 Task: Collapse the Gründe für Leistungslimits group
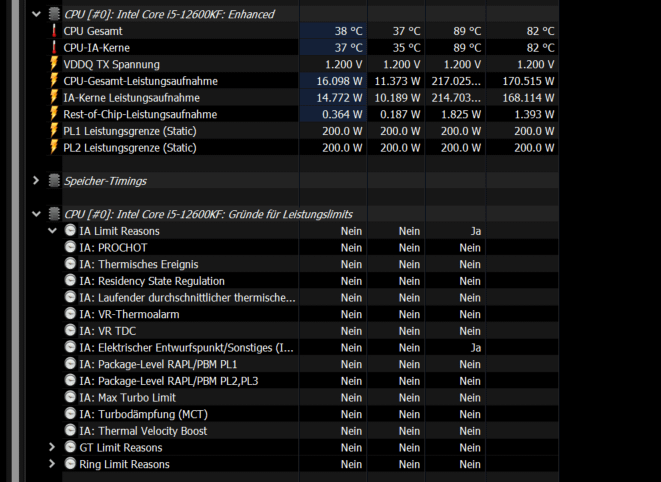tap(36, 214)
